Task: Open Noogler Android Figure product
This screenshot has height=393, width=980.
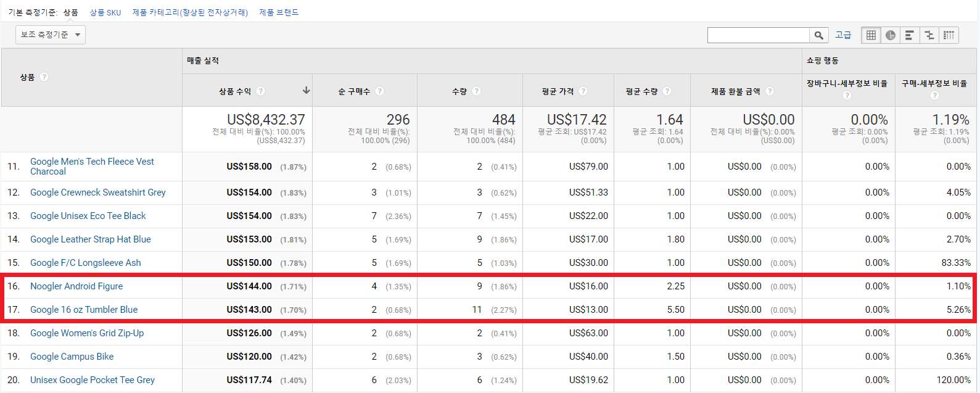Action: coord(76,286)
